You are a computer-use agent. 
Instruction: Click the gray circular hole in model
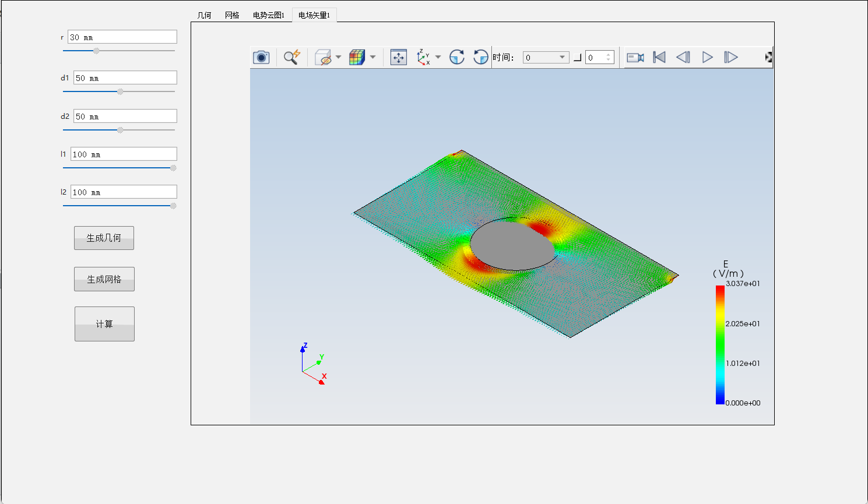512,245
